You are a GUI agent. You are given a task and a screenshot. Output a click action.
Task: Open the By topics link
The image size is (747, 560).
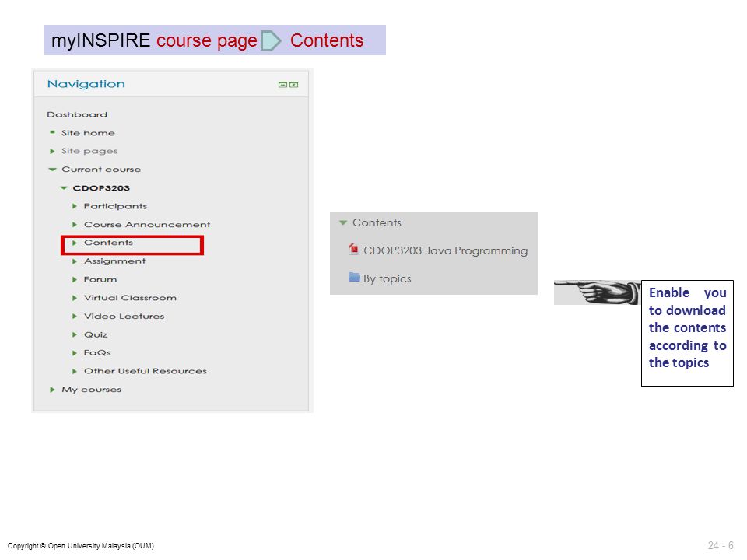pyautogui.click(x=388, y=278)
